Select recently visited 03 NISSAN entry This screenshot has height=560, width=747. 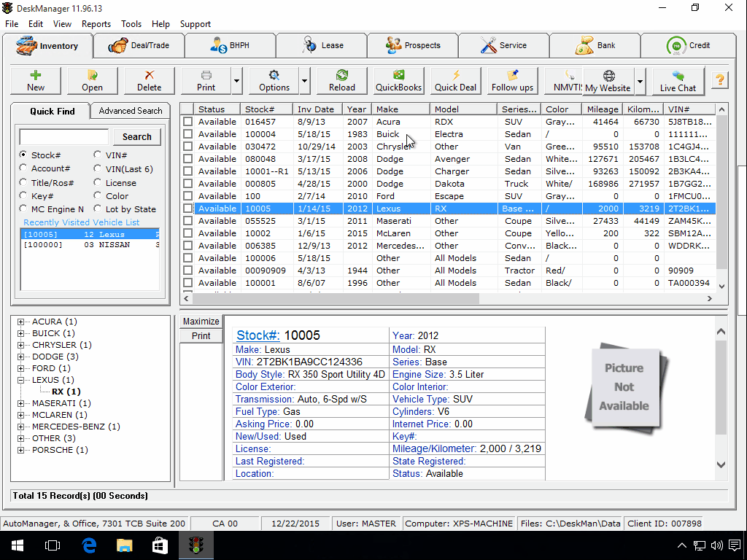[90, 245]
